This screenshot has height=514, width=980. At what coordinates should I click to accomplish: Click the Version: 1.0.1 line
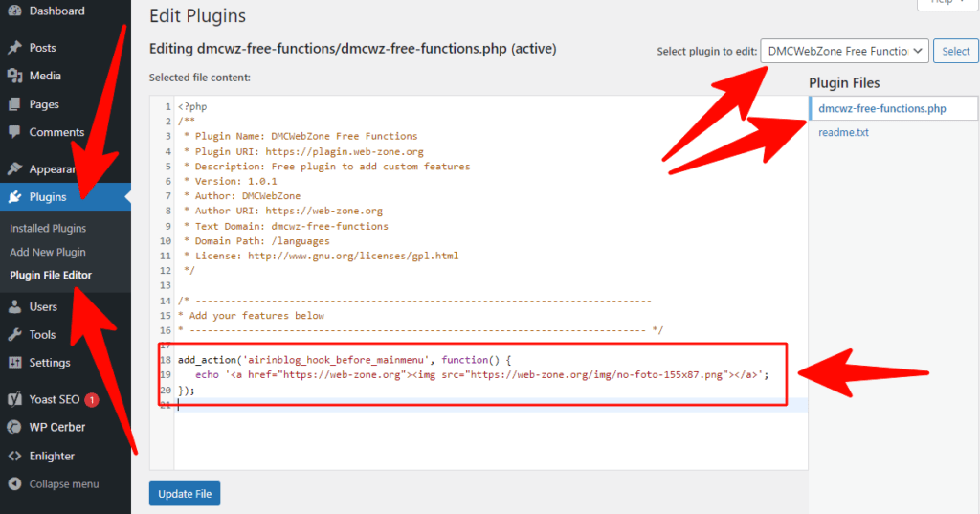(230, 181)
